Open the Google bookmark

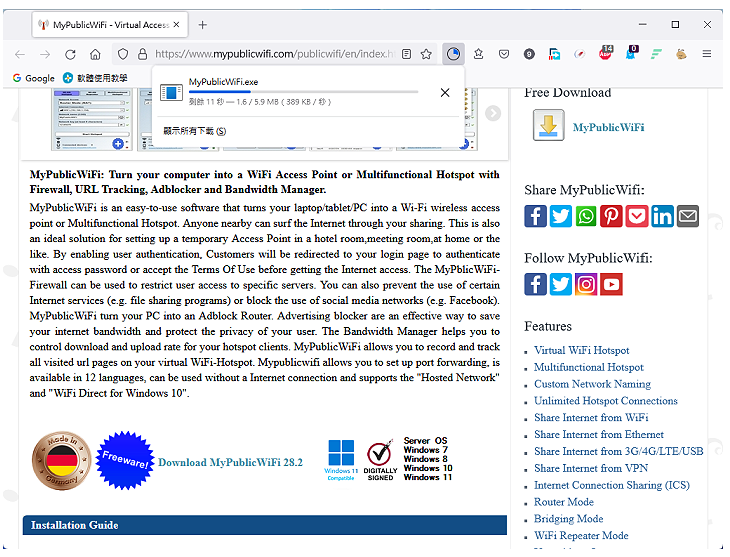34,78
